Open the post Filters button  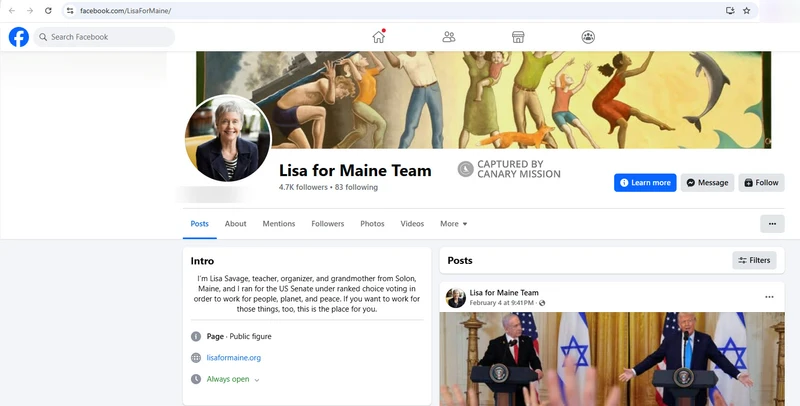point(754,260)
